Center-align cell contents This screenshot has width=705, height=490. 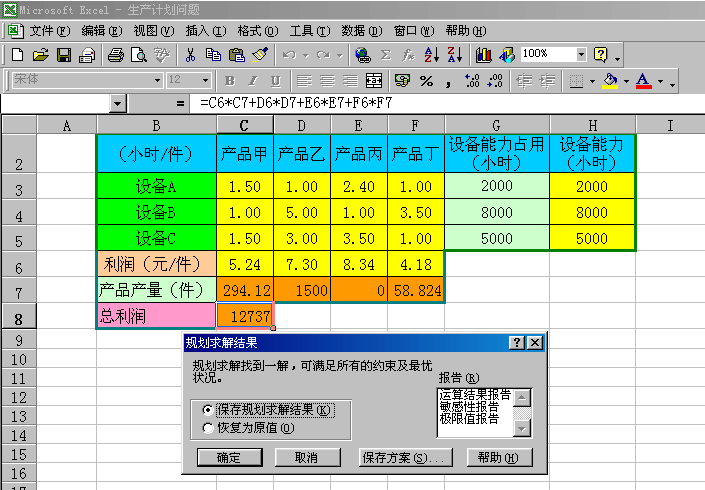327,81
